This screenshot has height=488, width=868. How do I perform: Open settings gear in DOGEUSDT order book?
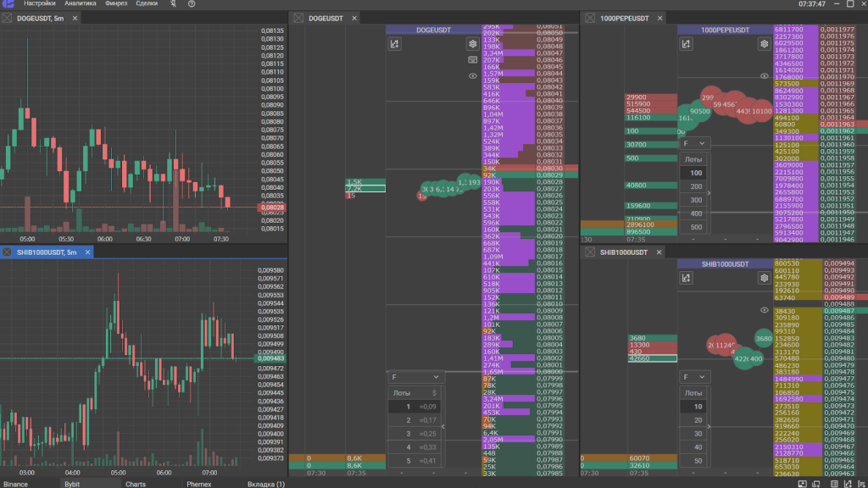473,44
